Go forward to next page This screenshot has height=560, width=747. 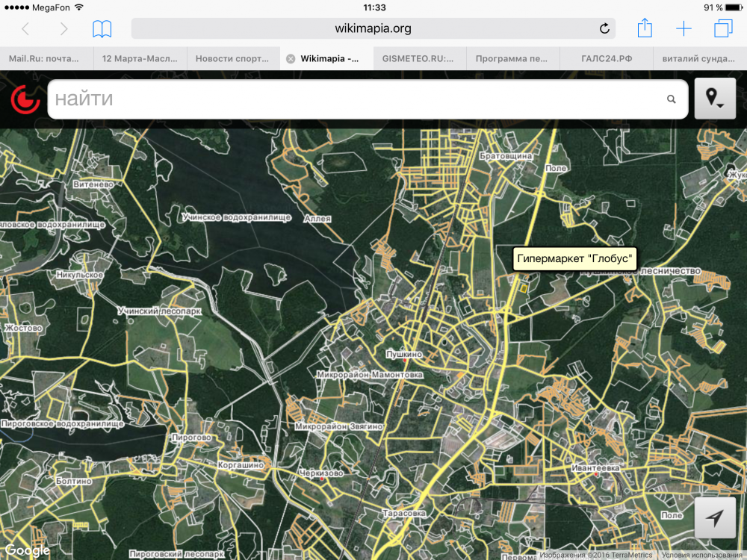coord(64,29)
